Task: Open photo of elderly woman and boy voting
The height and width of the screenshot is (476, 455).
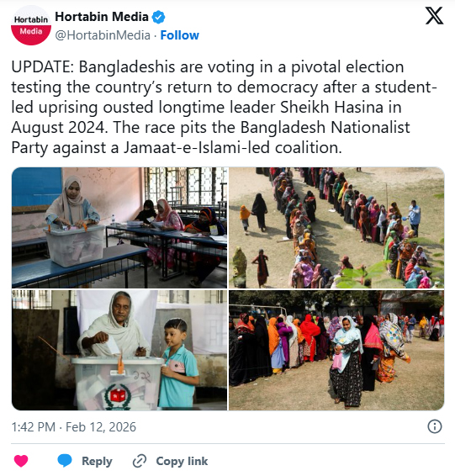Action: click(x=119, y=351)
